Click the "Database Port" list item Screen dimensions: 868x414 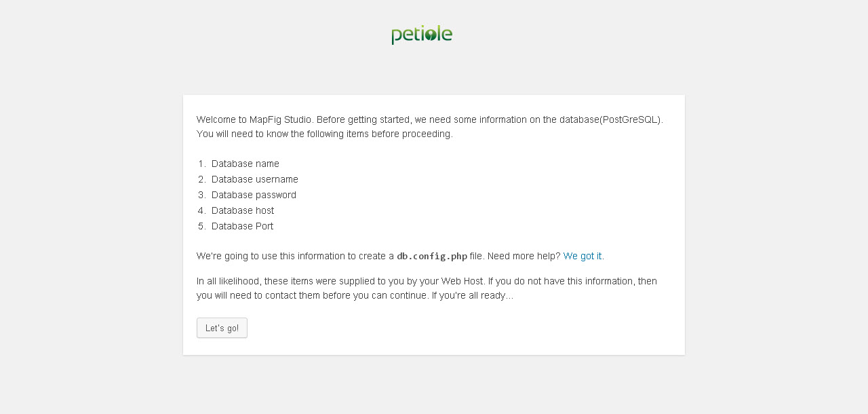[x=242, y=226]
